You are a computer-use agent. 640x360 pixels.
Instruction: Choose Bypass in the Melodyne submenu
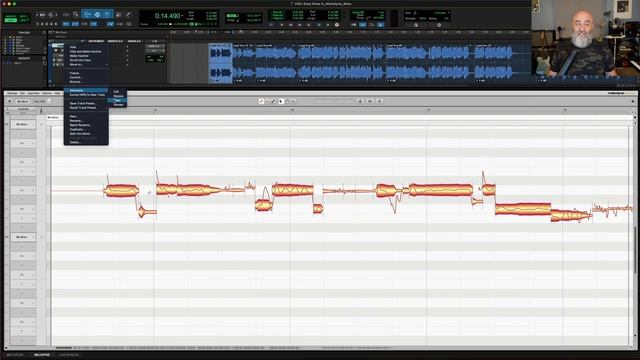(118, 96)
